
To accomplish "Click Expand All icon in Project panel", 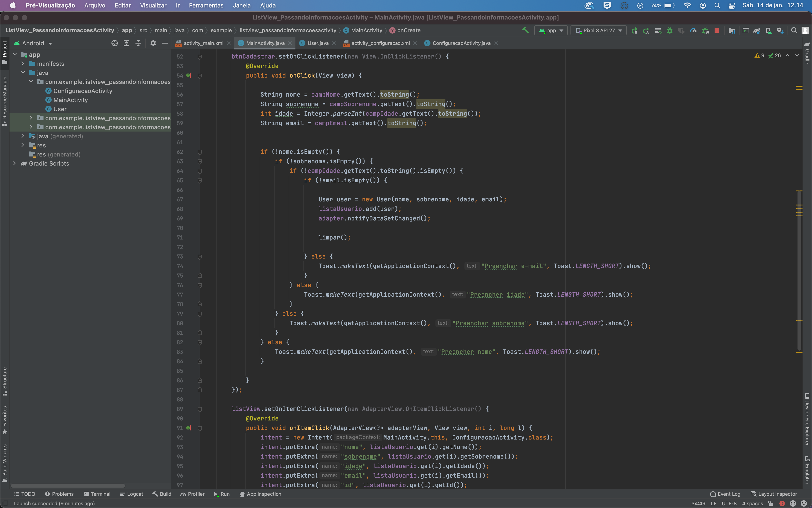I will point(126,43).
